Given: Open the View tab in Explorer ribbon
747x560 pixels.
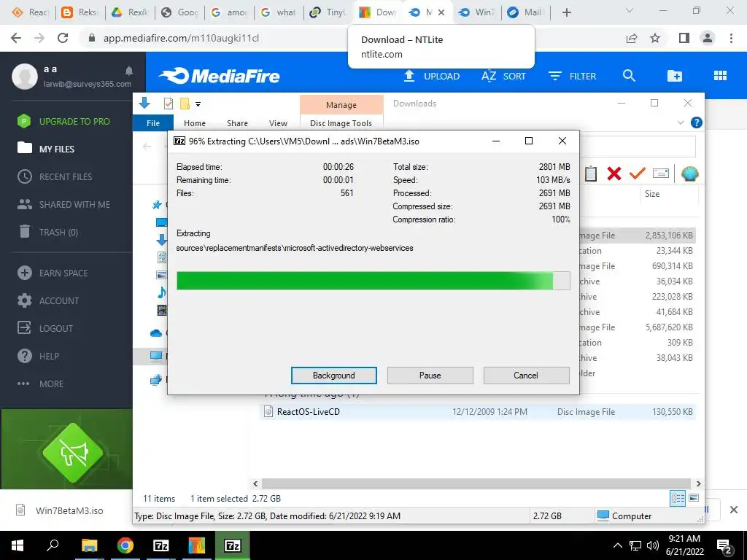Looking at the screenshot, I should point(278,122).
